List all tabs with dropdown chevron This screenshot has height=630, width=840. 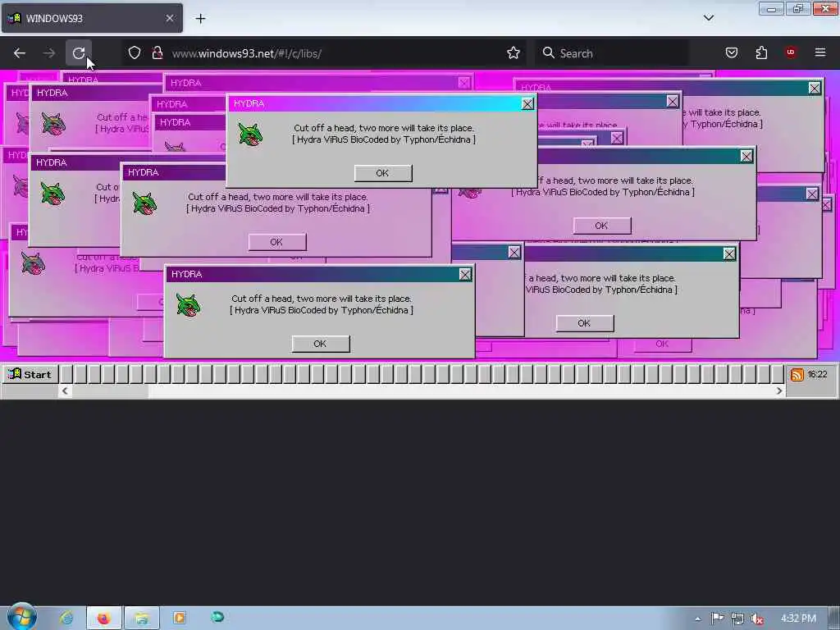(x=708, y=18)
